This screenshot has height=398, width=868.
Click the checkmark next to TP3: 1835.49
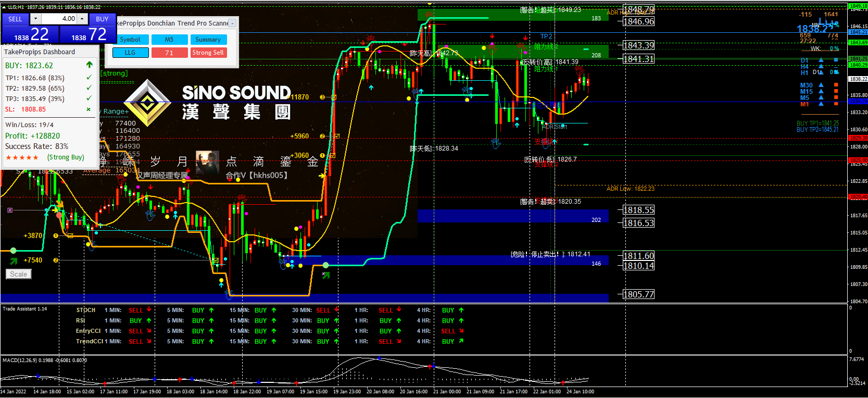[x=89, y=98]
